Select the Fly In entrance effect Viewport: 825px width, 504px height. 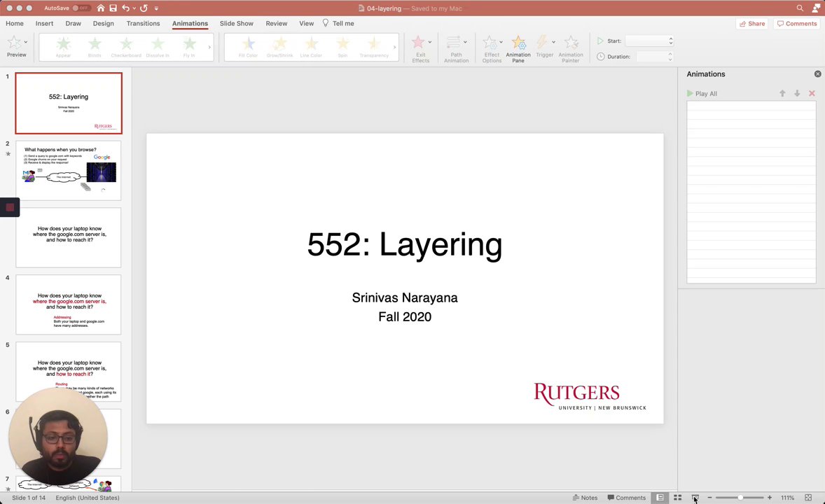(189, 47)
